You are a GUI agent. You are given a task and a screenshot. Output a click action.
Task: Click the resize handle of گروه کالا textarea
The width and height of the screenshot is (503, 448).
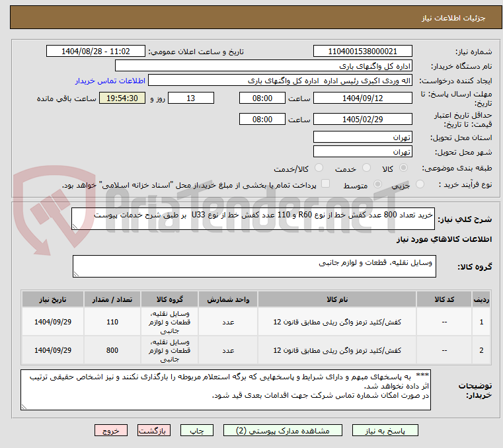click(76, 274)
